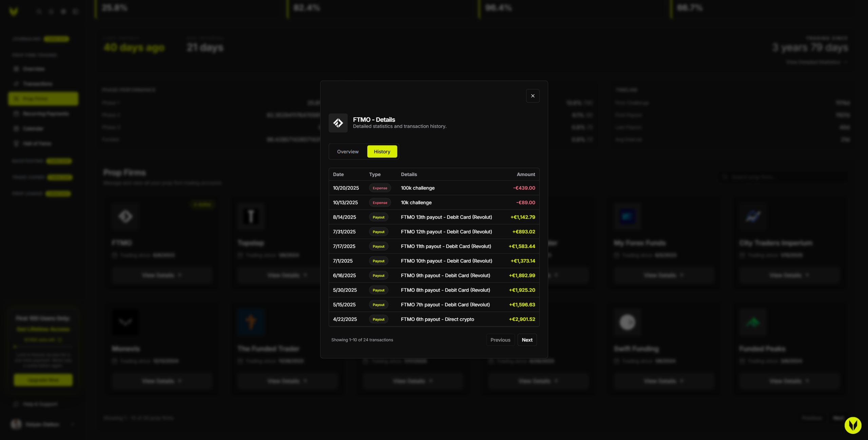Screen dimensions: 868x440
Task: Click the +€1,583.44 amount
Action: [522, 246]
